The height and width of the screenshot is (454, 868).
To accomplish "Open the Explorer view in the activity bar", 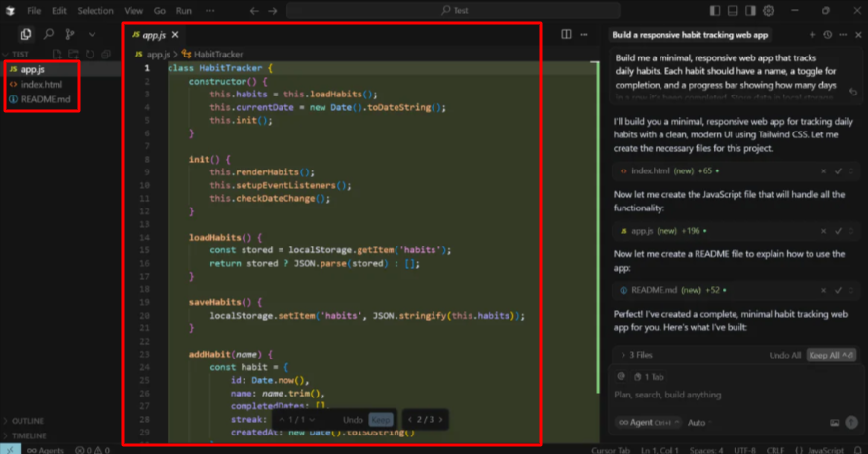I will tap(26, 34).
